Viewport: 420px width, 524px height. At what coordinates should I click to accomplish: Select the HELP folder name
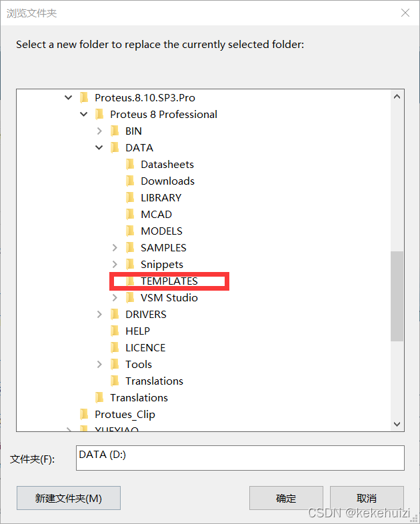click(x=137, y=331)
